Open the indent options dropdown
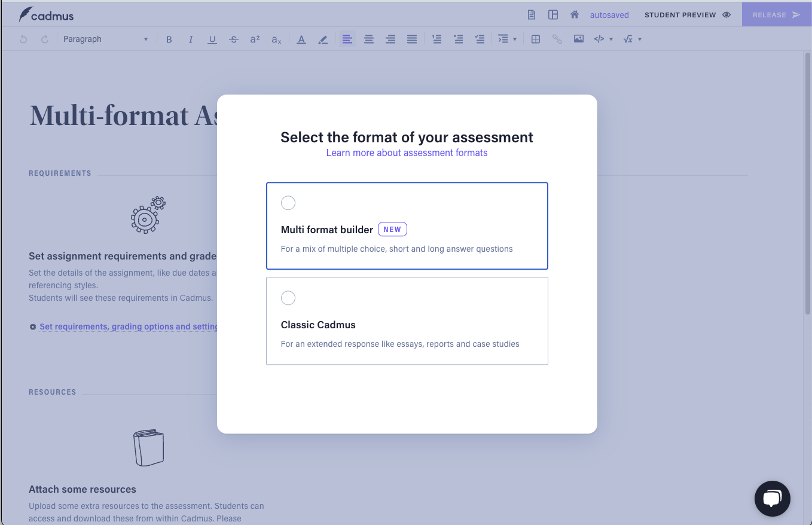 coord(507,39)
